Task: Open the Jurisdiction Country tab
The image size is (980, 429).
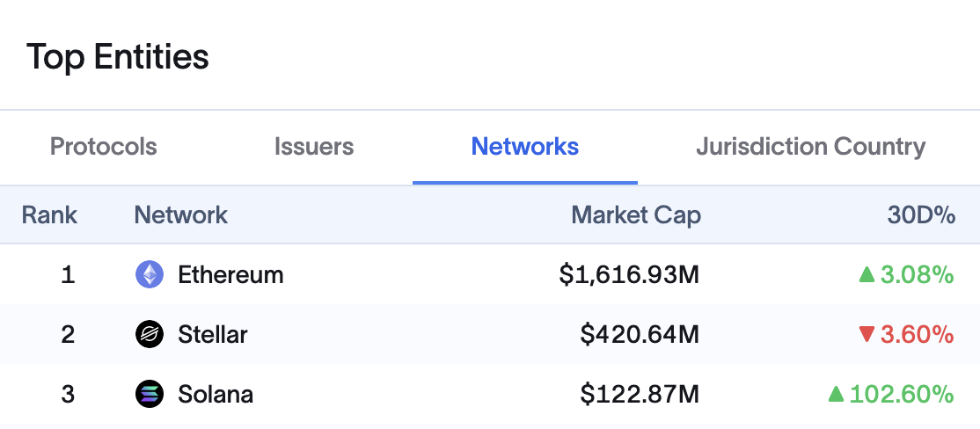Action: pos(810,147)
